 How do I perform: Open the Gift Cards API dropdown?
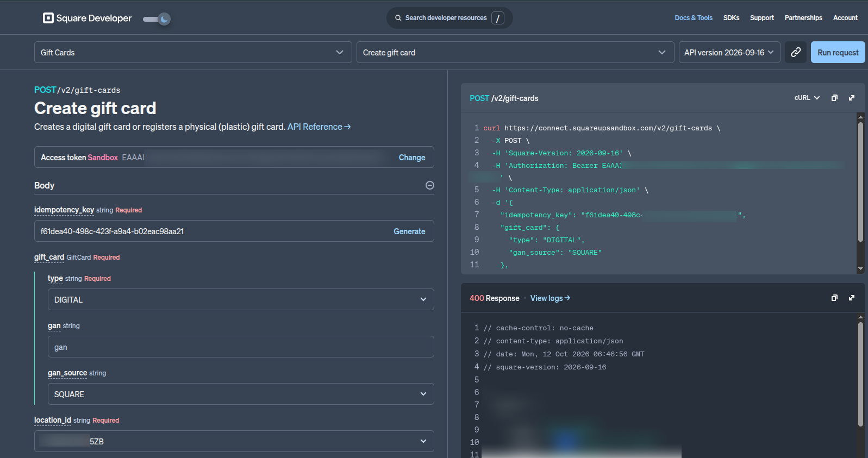point(193,52)
